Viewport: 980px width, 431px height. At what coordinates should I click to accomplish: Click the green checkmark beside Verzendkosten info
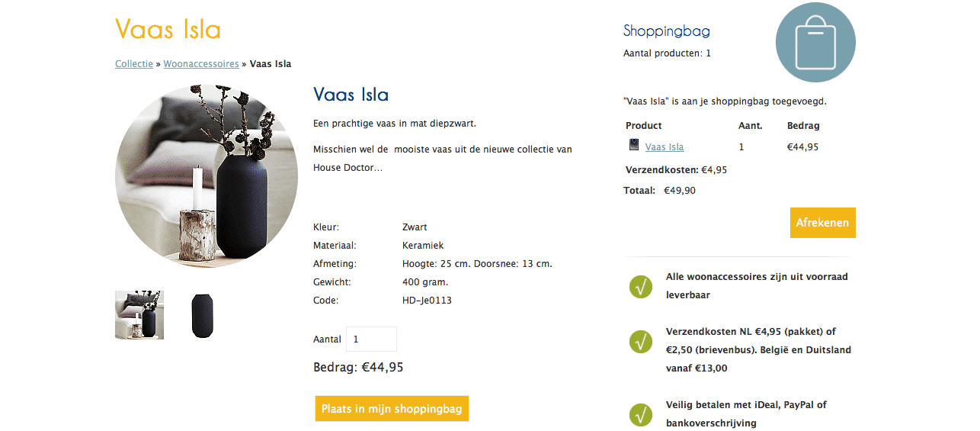coord(640,342)
